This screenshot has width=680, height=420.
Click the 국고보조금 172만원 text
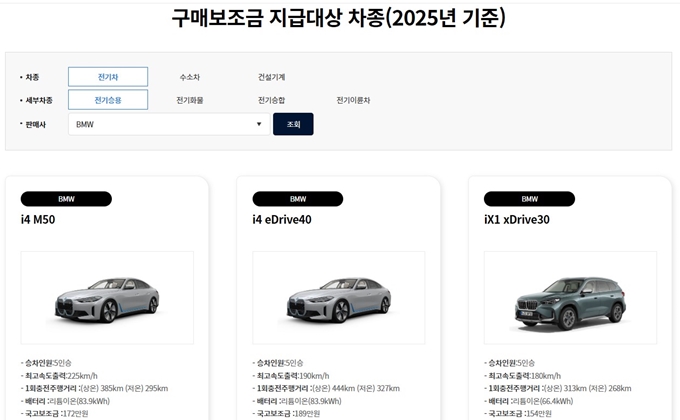click(x=55, y=413)
